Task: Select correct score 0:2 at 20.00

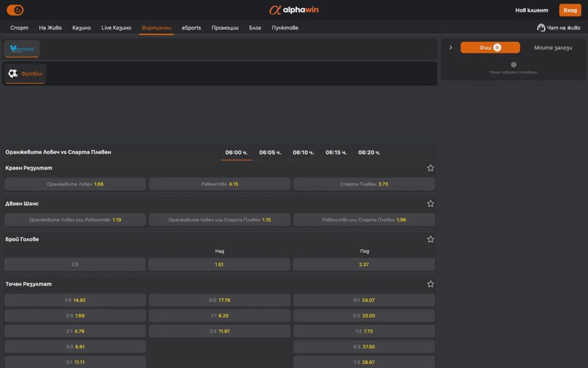Action: [x=364, y=315]
